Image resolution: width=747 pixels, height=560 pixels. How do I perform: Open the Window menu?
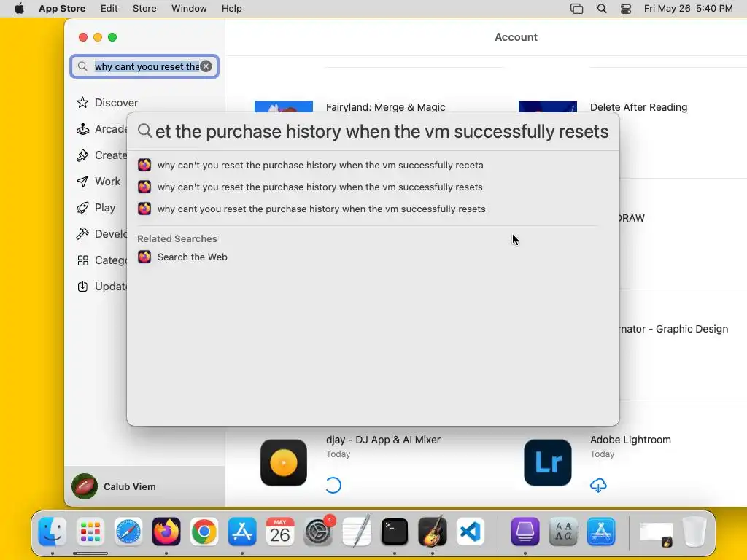click(189, 9)
